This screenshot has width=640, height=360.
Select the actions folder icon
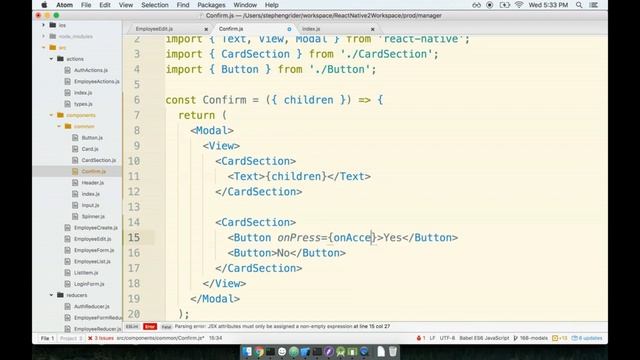(60, 59)
